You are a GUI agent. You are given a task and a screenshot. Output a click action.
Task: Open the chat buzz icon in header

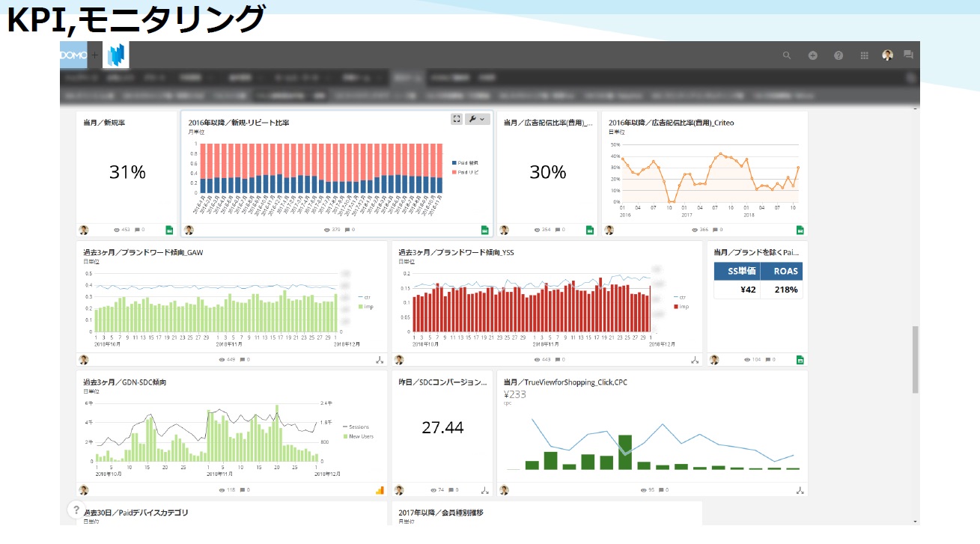point(908,55)
